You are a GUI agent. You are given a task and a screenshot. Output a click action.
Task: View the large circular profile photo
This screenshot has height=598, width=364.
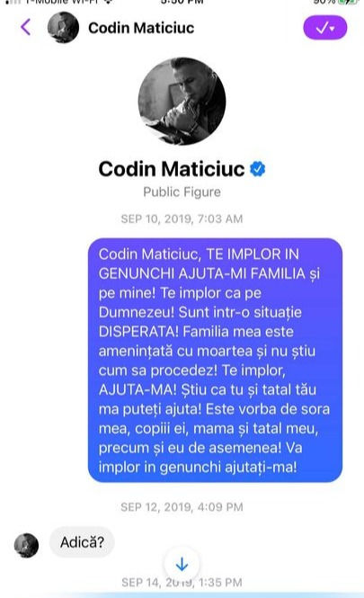pyautogui.click(x=182, y=102)
